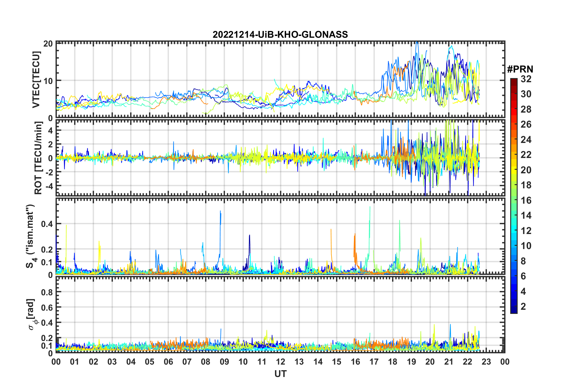
Task: Select hour label 07 on the UT axis
Action: pos(187,362)
